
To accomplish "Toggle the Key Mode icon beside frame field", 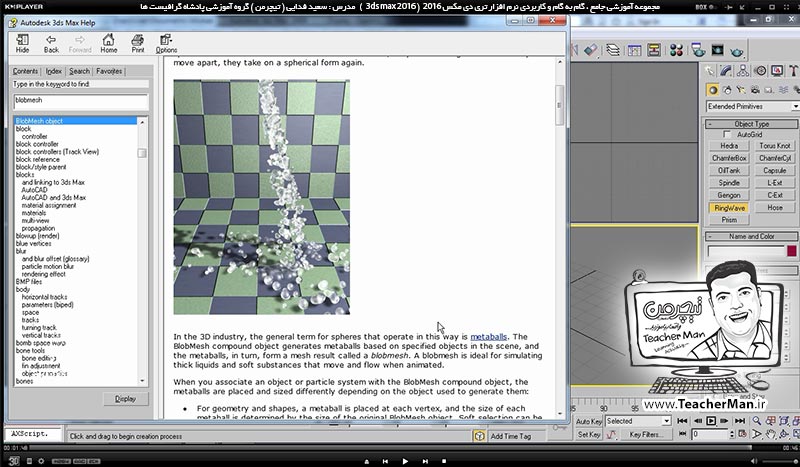I will 683,434.
